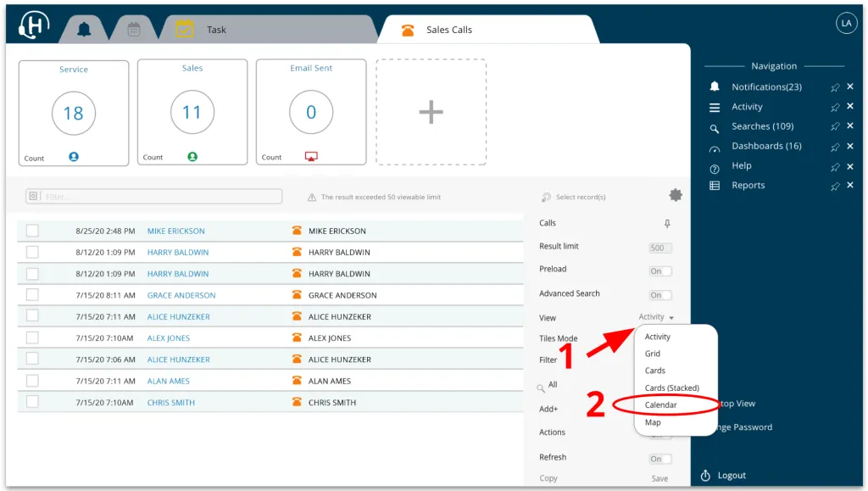Choose Cards (Stacked) view option

click(x=672, y=388)
